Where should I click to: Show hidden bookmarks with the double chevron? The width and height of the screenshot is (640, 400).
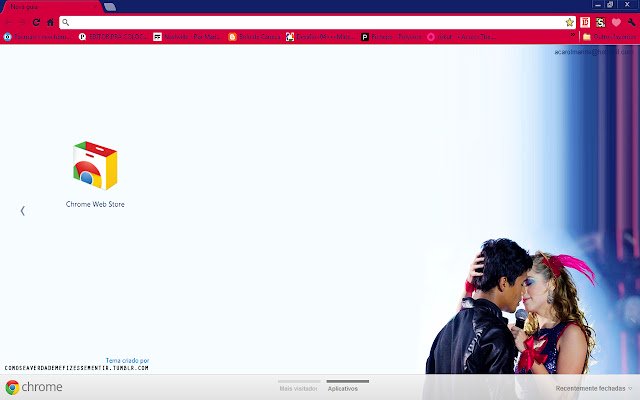[x=573, y=36]
